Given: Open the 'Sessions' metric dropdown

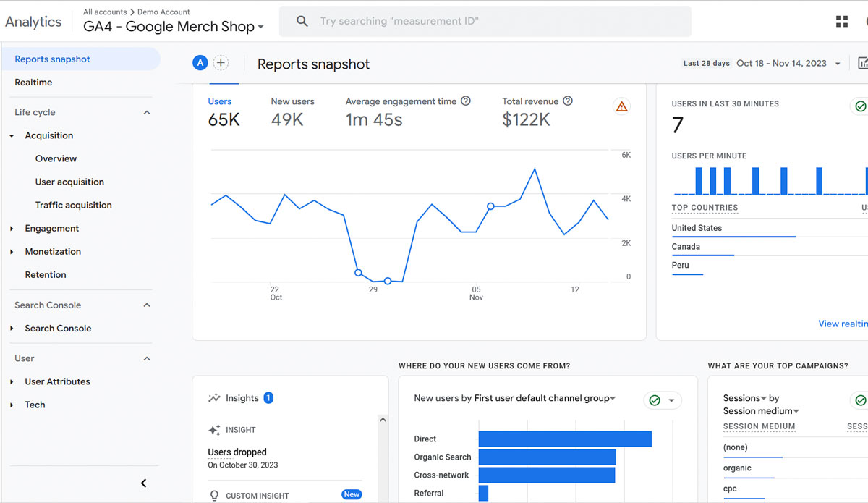Looking at the screenshot, I should point(744,398).
